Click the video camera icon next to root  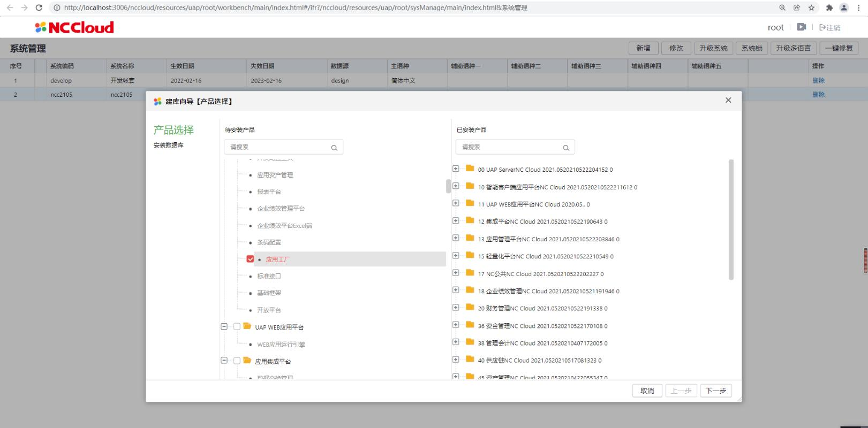[801, 27]
